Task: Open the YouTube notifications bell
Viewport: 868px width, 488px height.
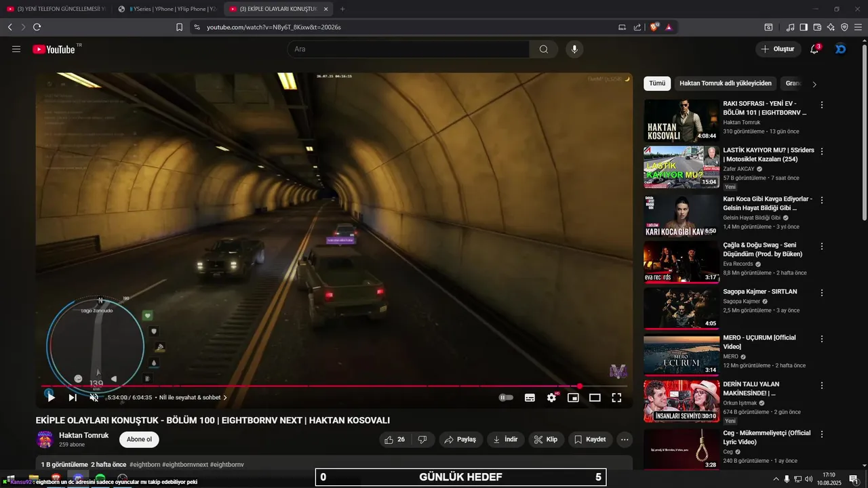Action: 814,49
